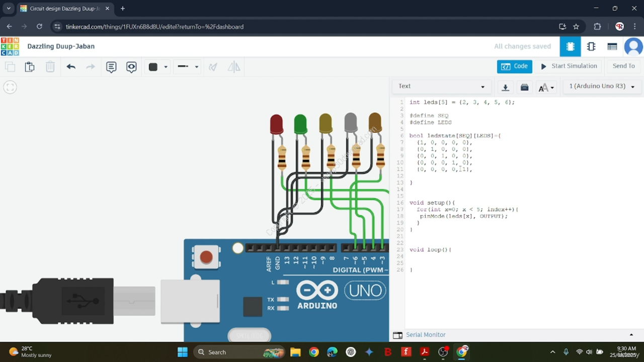Open Chrome's three-dot menu
Image resolution: width=644 pixels, height=362 pixels.
point(635,27)
